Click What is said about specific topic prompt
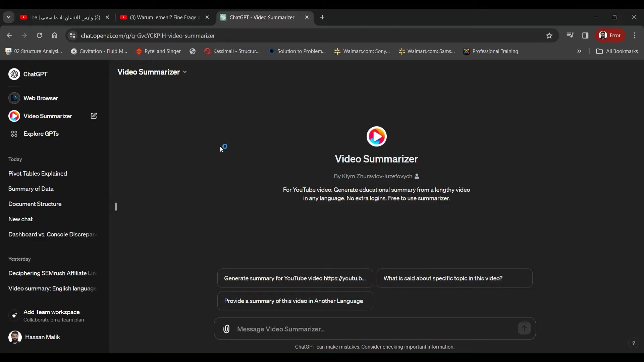The image size is (644, 362). coord(454,278)
